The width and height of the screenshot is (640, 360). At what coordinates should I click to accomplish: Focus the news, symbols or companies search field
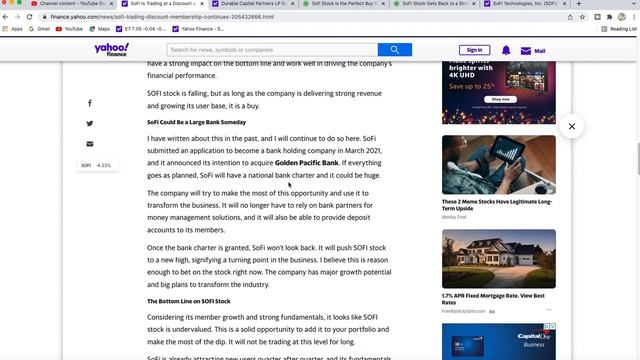(272, 50)
